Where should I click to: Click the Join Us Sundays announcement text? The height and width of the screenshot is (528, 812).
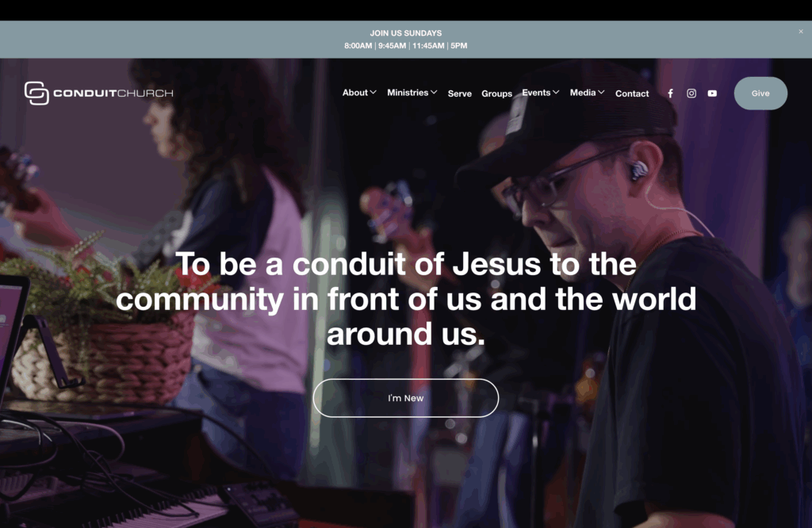[406, 33]
